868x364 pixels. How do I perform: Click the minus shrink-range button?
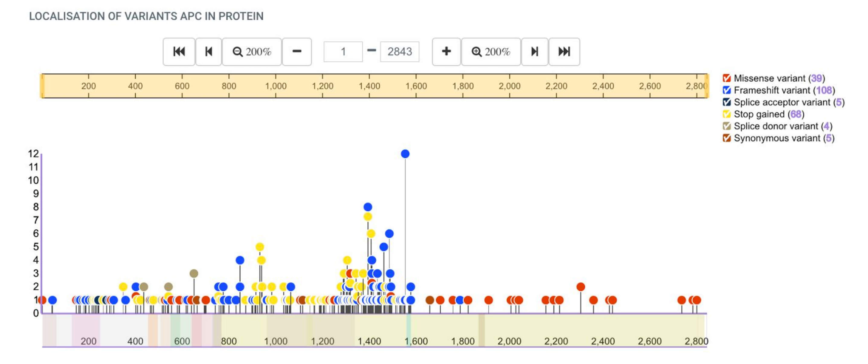point(297,52)
